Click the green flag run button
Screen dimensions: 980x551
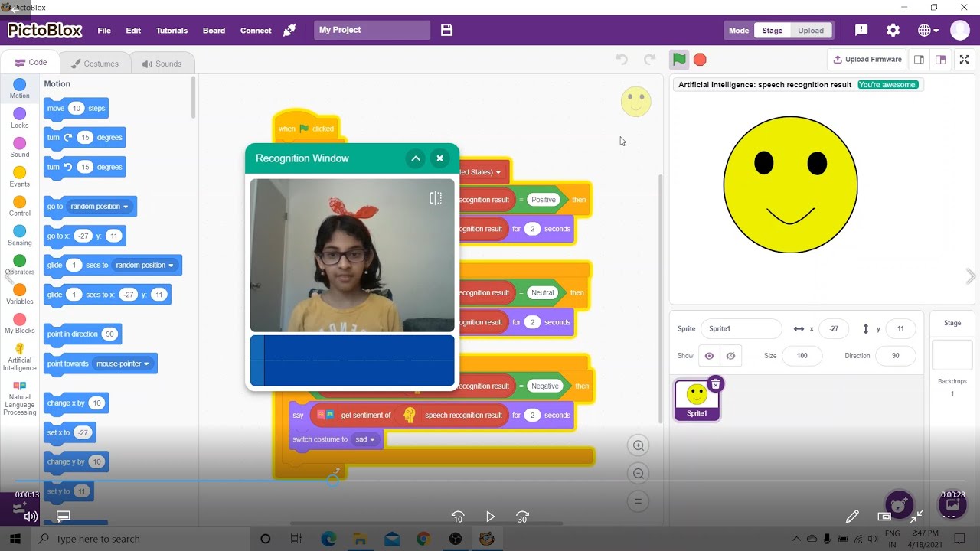[679, 59]
